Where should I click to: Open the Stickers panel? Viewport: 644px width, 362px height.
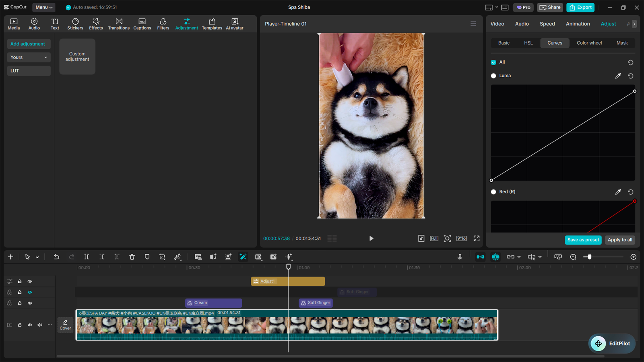(75, 23)
